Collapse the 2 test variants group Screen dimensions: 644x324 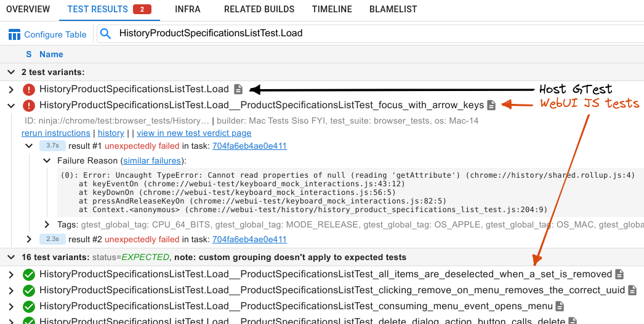(11, 72)
